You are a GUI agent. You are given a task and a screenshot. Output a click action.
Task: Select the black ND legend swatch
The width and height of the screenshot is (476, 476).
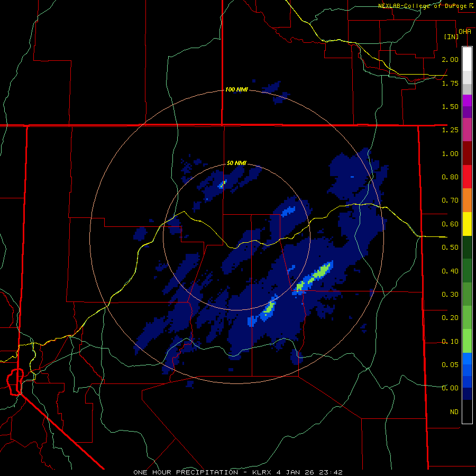click(x=467, y=411)
